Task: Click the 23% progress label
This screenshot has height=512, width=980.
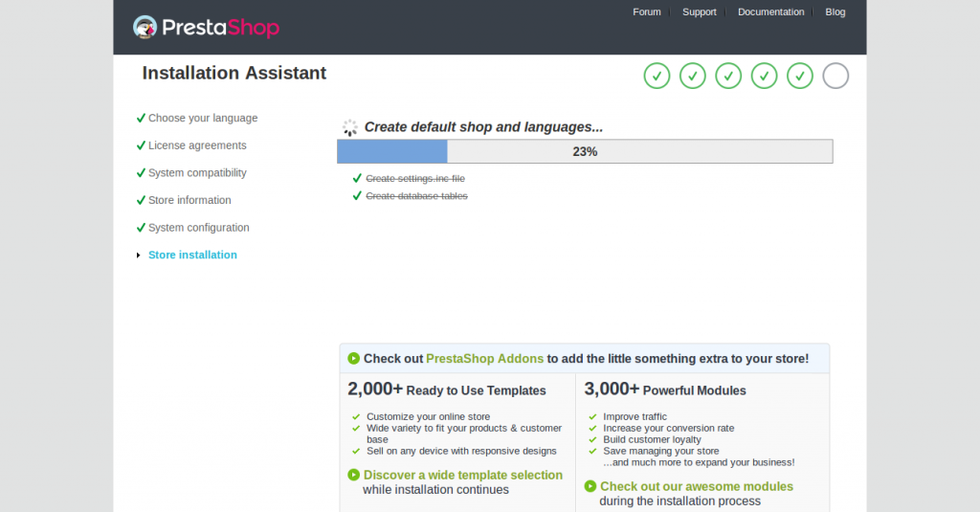Action: point(585,152)
